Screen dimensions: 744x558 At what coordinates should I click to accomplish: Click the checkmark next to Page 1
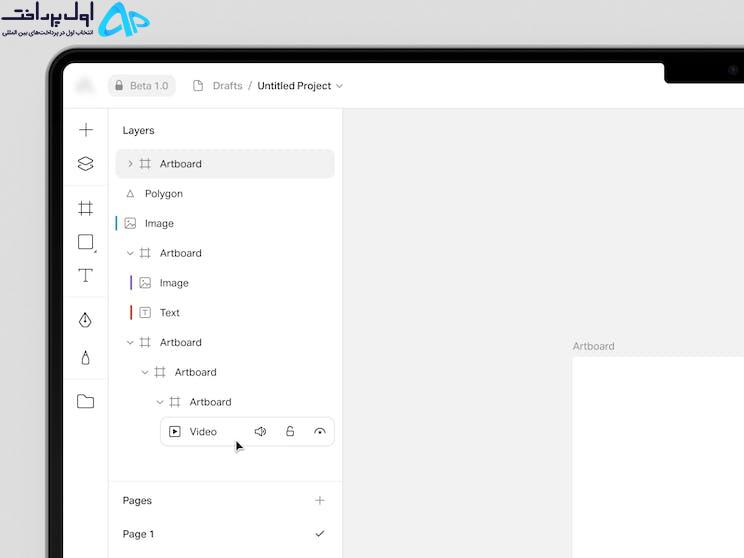(x=320, y=534)
